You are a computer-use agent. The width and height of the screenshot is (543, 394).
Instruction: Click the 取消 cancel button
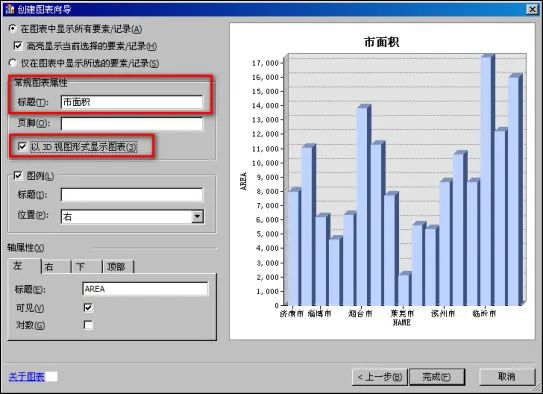pyautogui.click(x=507, y=377)
